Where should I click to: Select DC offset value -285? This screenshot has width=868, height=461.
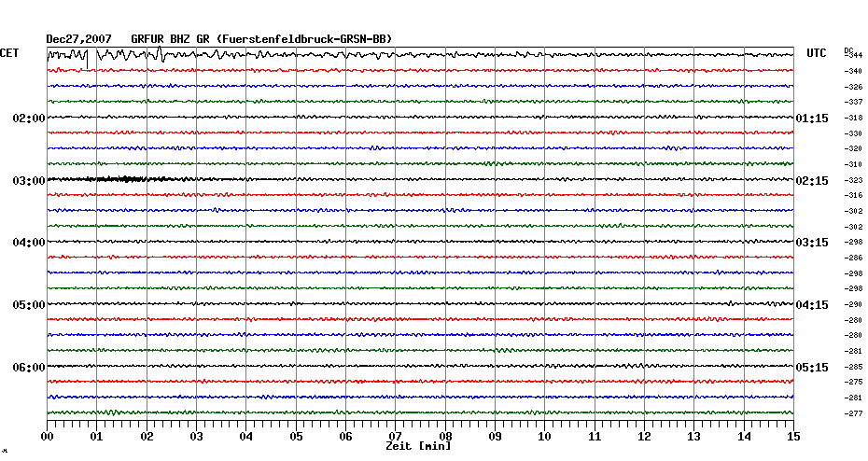click(854, 367)
